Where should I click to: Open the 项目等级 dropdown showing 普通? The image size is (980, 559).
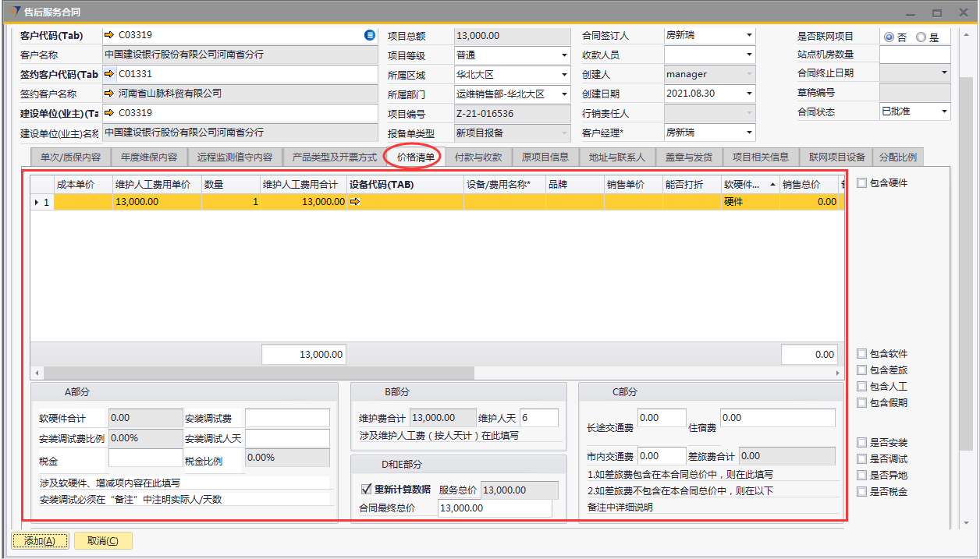tap(564, 55)
